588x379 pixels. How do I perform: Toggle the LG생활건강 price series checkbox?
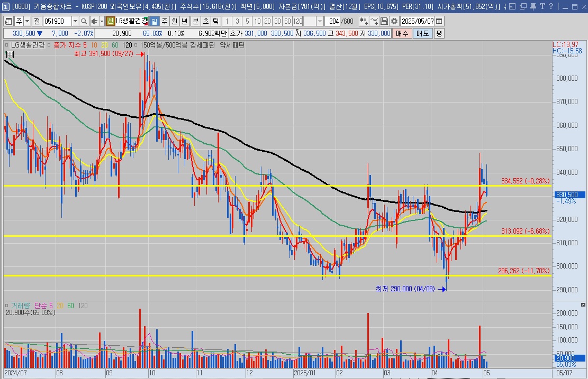pyautogui.click(x=6, y=45)
